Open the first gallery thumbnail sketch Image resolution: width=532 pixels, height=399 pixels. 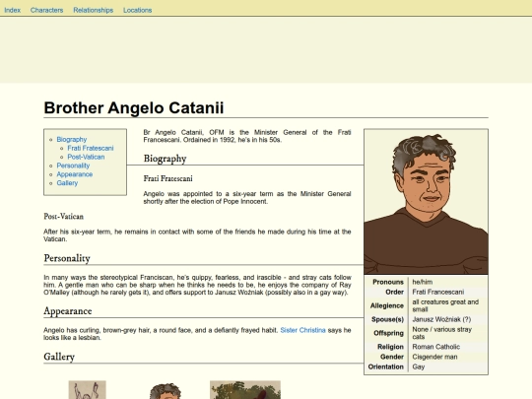pyautogui.click(x=88, y=390)
